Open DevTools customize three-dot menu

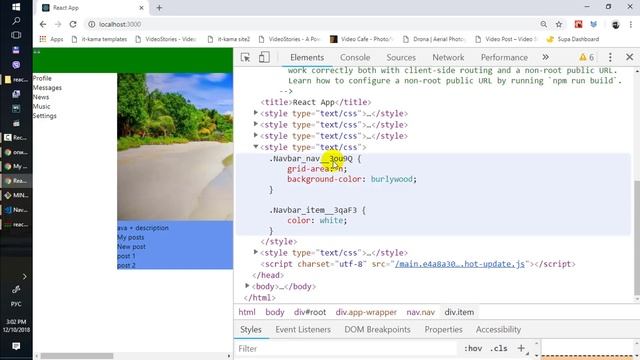click(x=610, y=58)
